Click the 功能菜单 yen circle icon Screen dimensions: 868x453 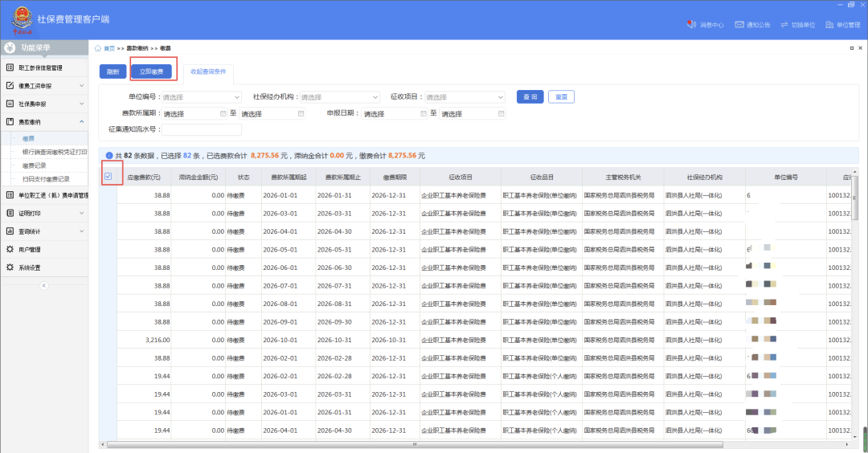pos(10,47)
